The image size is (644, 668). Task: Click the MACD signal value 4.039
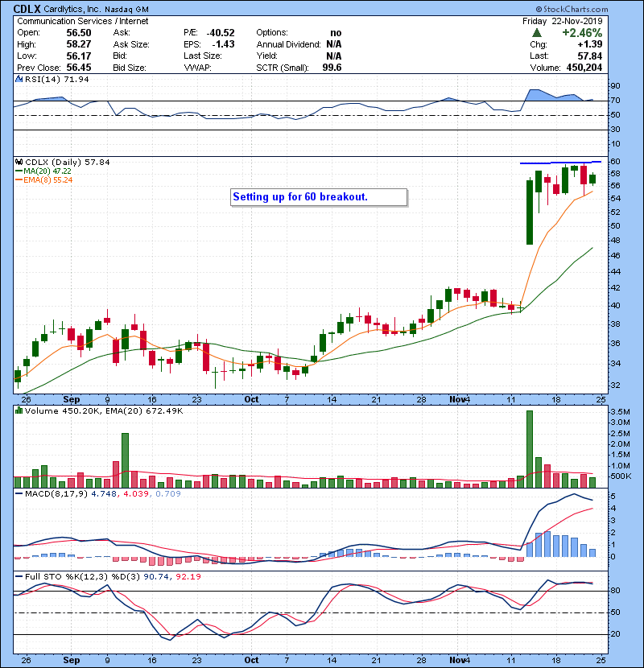point(136,494)
